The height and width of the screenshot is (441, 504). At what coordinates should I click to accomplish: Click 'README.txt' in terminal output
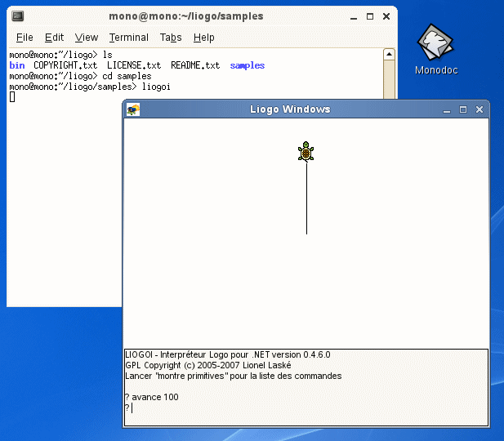click(x=195, y=65)
